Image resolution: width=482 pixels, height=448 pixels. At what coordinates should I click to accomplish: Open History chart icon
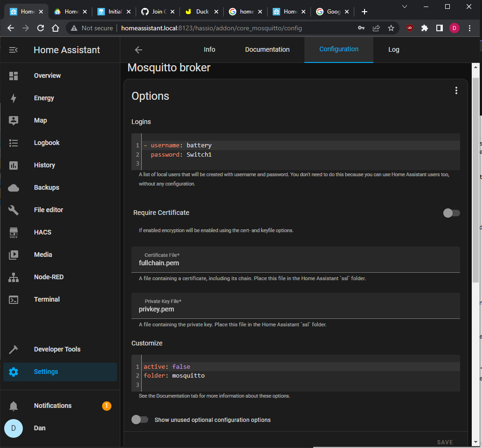[14, 165]
